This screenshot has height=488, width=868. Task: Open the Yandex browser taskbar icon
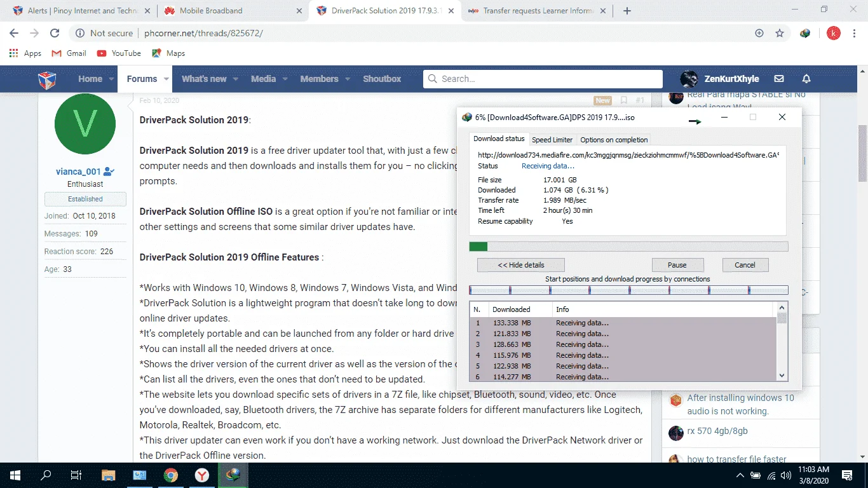pyautogui.click(x=202, y=475)
